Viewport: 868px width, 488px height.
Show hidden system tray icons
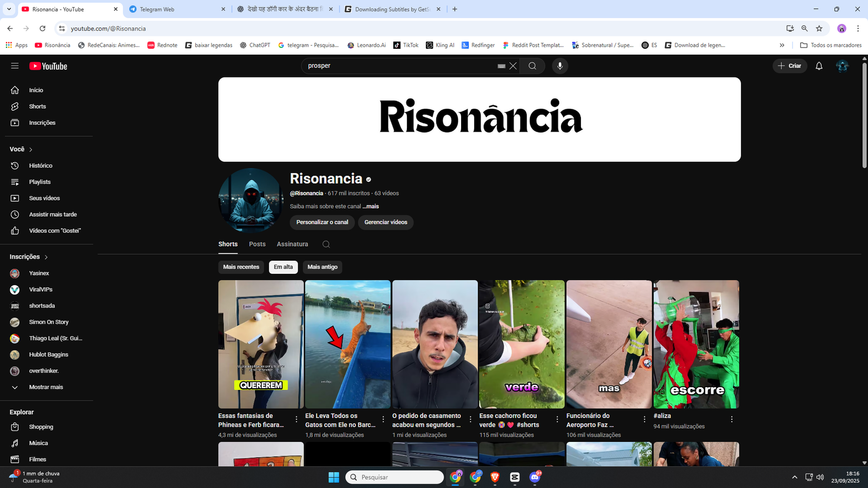coord(794,477)
